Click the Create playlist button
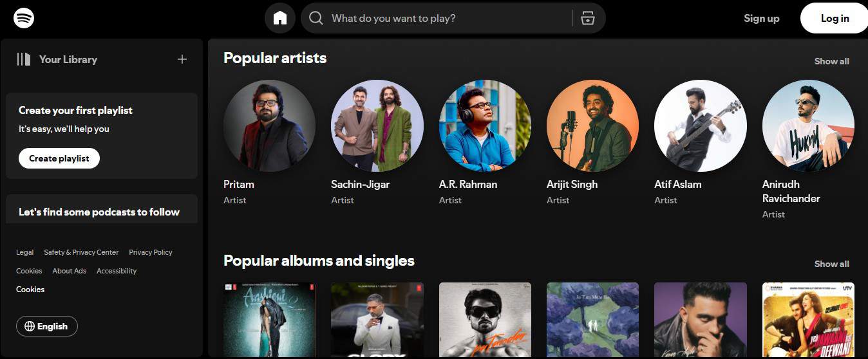 click(59, 158)
